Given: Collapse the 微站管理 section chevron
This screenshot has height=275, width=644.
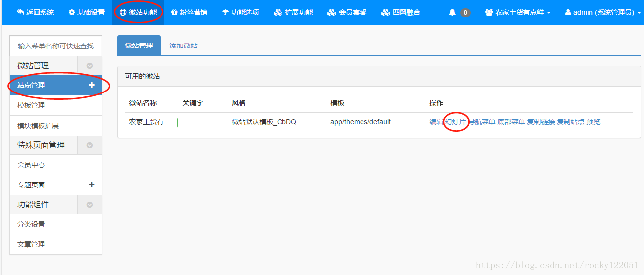Looking at the screenshot, I should [x=90, y=65].
